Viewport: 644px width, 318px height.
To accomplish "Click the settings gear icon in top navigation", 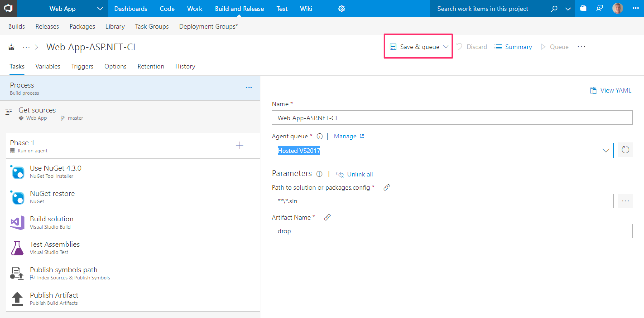I will tap(341, 9).
